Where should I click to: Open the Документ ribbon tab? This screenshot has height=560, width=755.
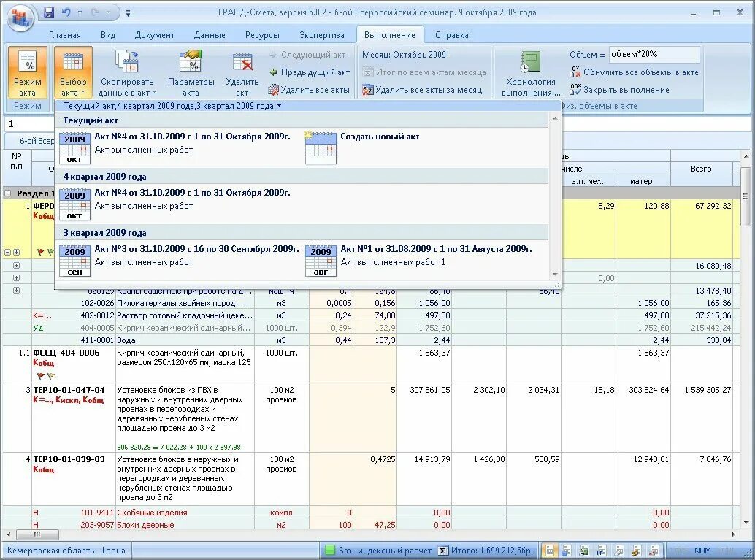click(x=155, y=35)
